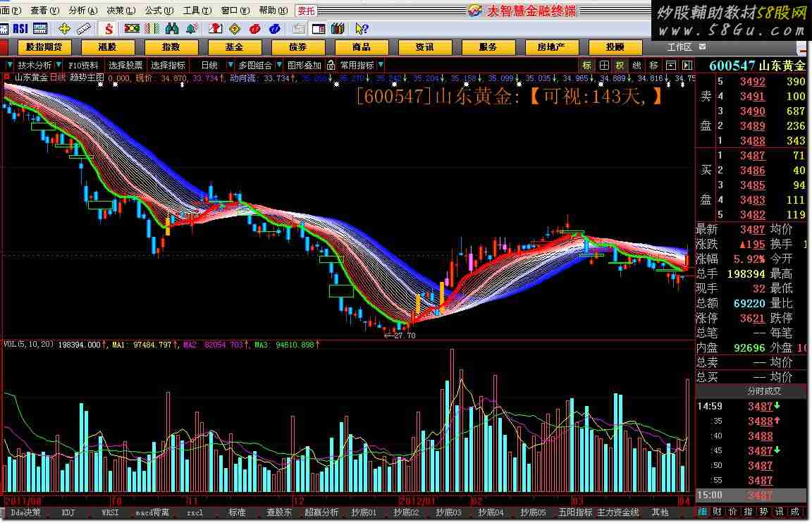
Task: Open the 常用指标 dropdown arrow
Action: [381, 66]
